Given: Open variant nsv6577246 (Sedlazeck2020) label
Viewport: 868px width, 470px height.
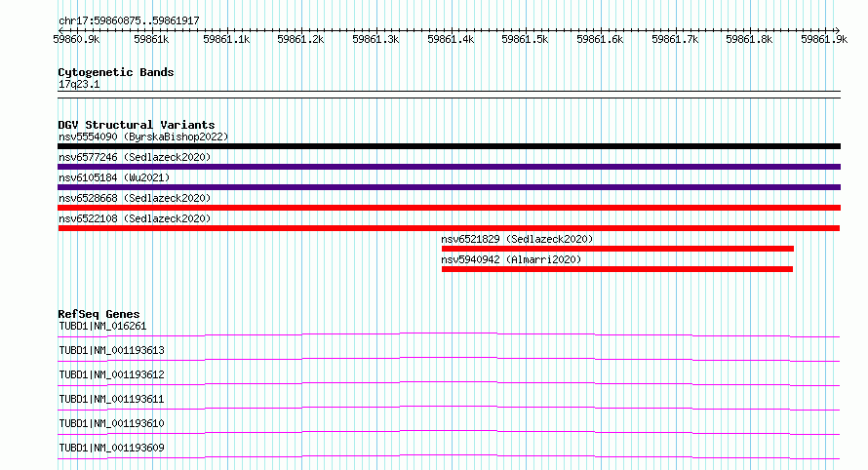Looking at the screenshot, I should [x=135, y=157].
